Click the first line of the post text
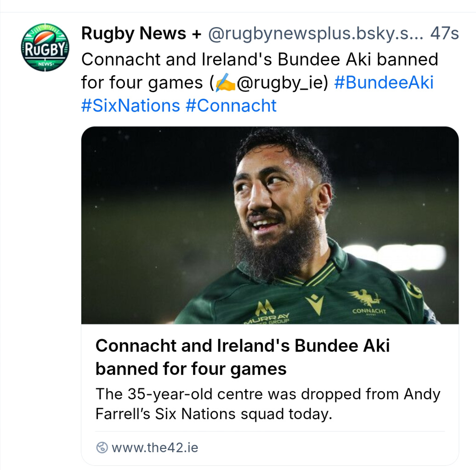 point(259,59)
